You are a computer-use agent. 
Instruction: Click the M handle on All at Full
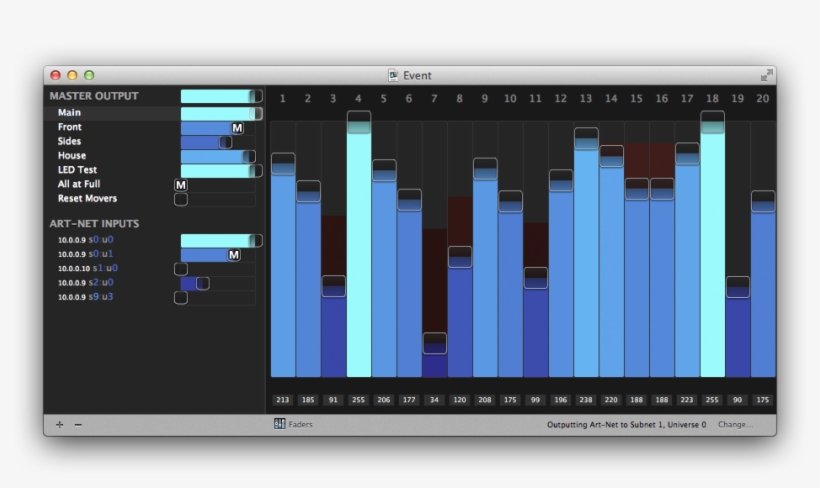tap(181, 185)
